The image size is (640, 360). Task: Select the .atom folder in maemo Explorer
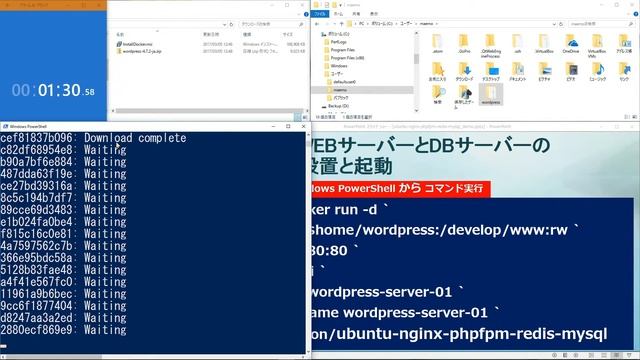point(437,44)
